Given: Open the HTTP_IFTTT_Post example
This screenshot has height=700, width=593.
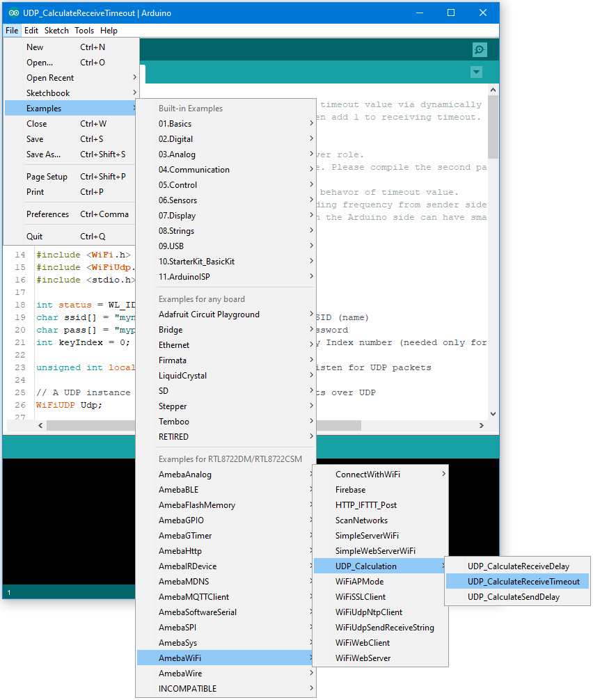Looking at the screenshot, I should click(x=381, y=505).
